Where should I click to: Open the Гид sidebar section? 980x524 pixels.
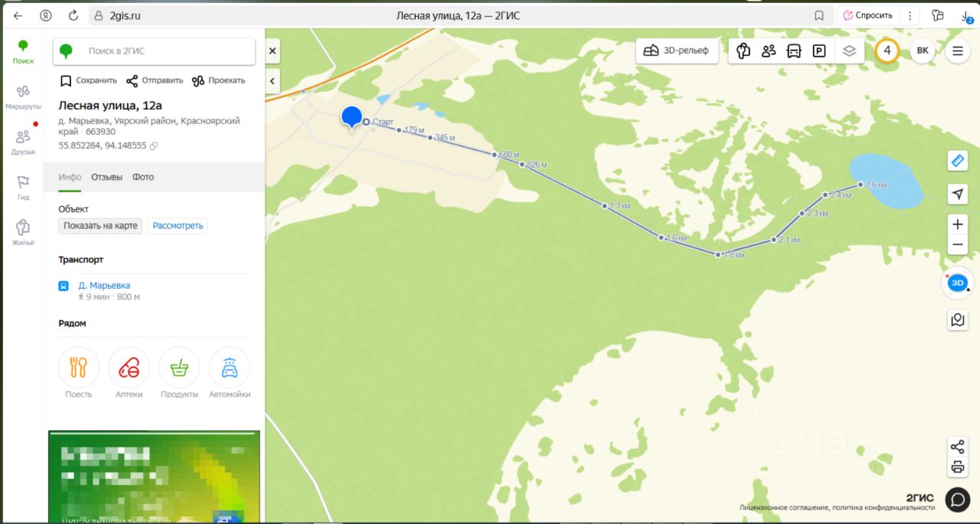tap(23, 188)
